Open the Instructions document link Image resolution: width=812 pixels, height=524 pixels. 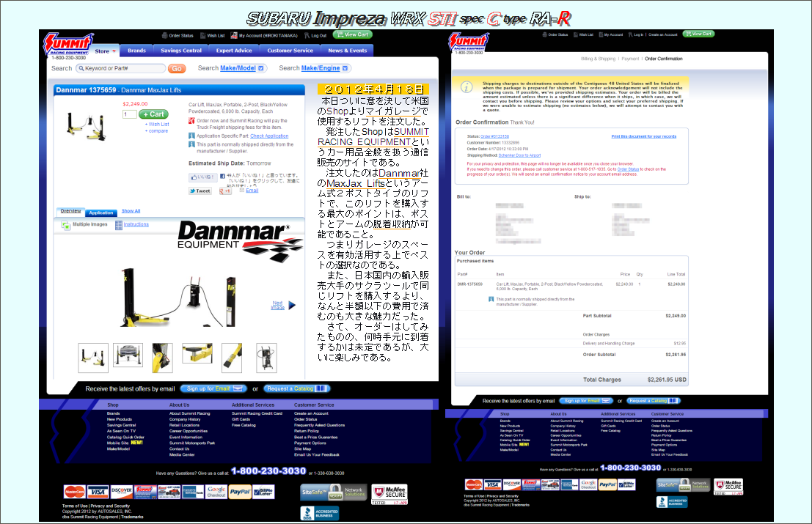coord(136,224)
